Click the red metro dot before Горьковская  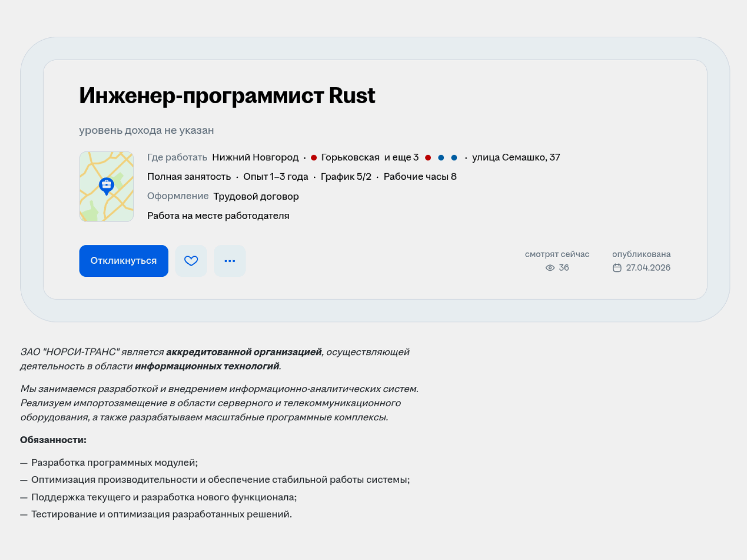(x=314, y=158)
